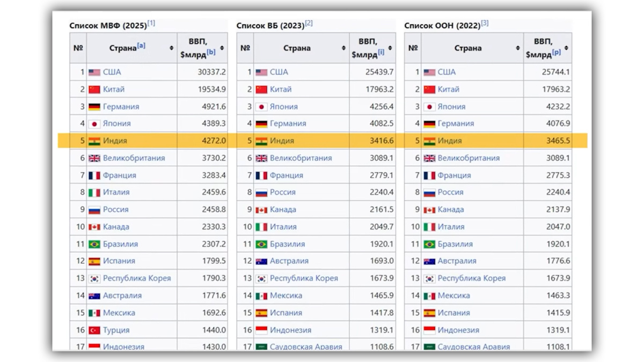The image size is (644, 362).
Task: Open Япония link in IMF list
Action: [x=117, y=123]
